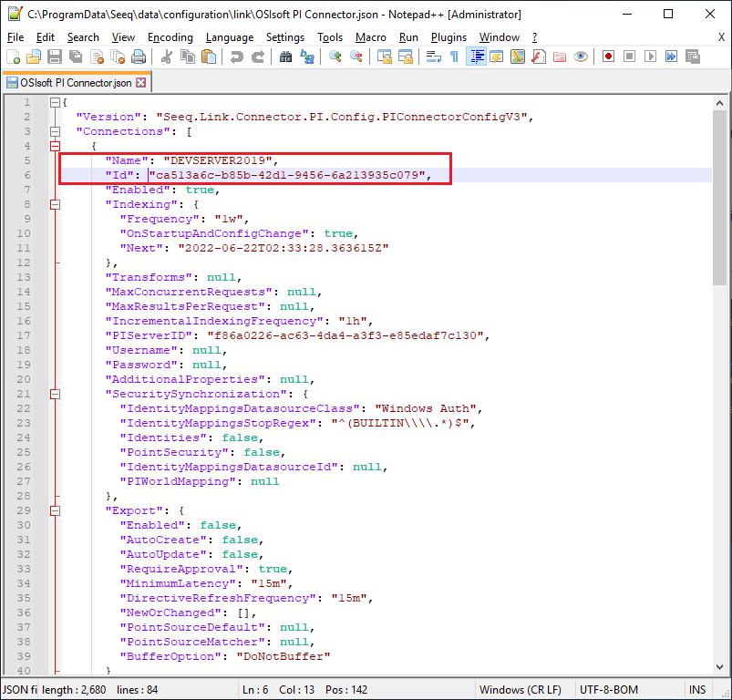Print the document with printer icon
Image resolution: width=732 pixels, height=700 pixels.
(139, 57)
